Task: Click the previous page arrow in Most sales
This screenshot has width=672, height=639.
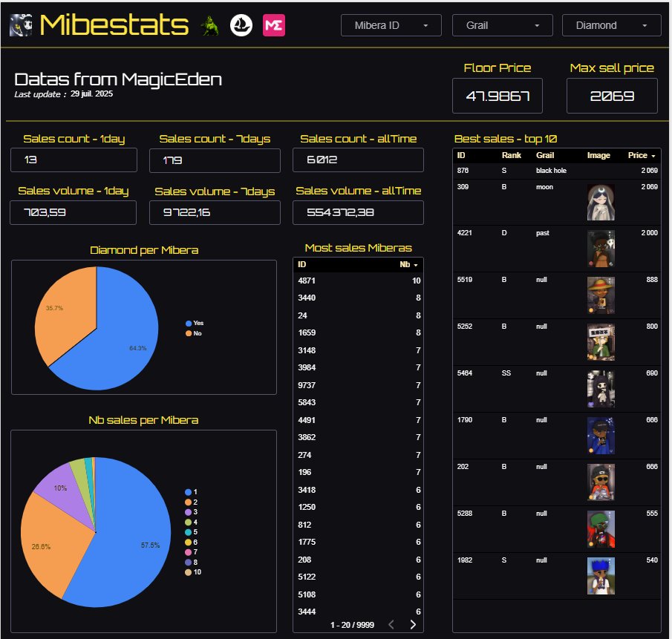Action: coord(391,625)
